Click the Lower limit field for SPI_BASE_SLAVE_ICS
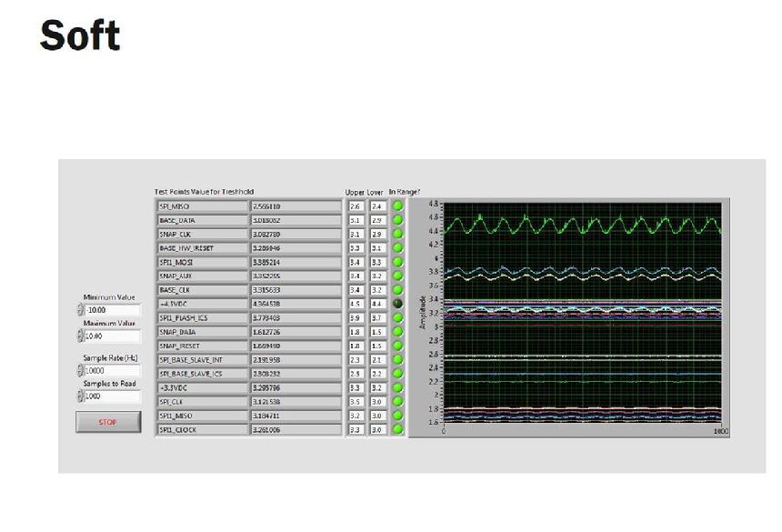Viewport: 782px width, 532px height. tap(377, 374)
